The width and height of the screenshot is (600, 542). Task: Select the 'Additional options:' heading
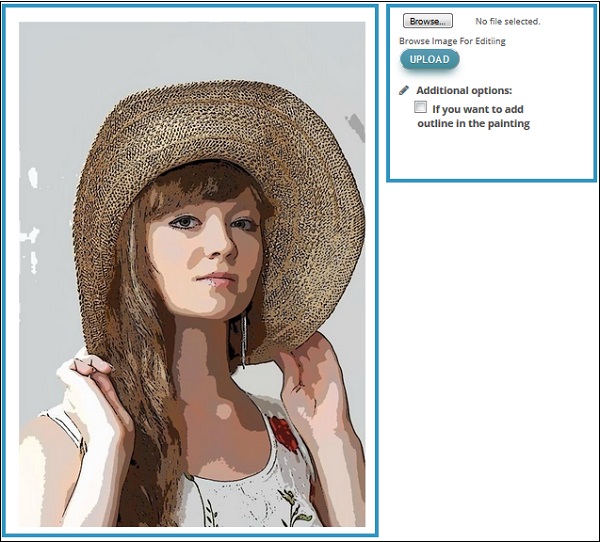point(463,90)
